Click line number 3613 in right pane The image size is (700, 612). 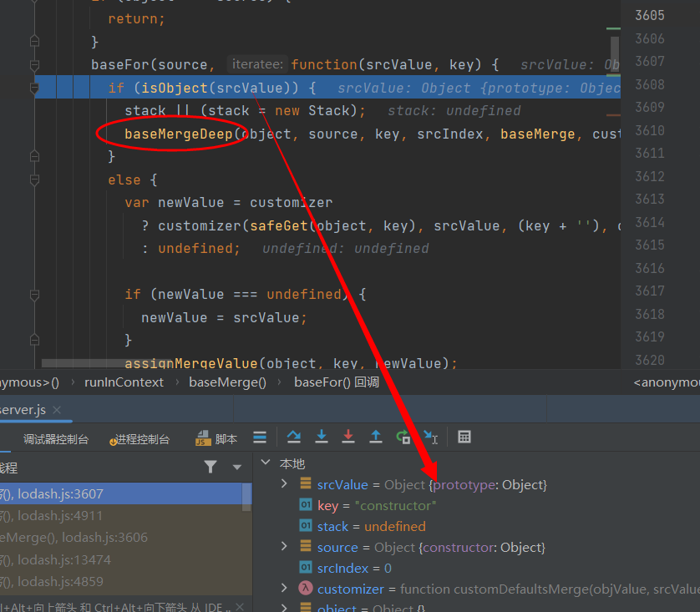coord(650,199)
